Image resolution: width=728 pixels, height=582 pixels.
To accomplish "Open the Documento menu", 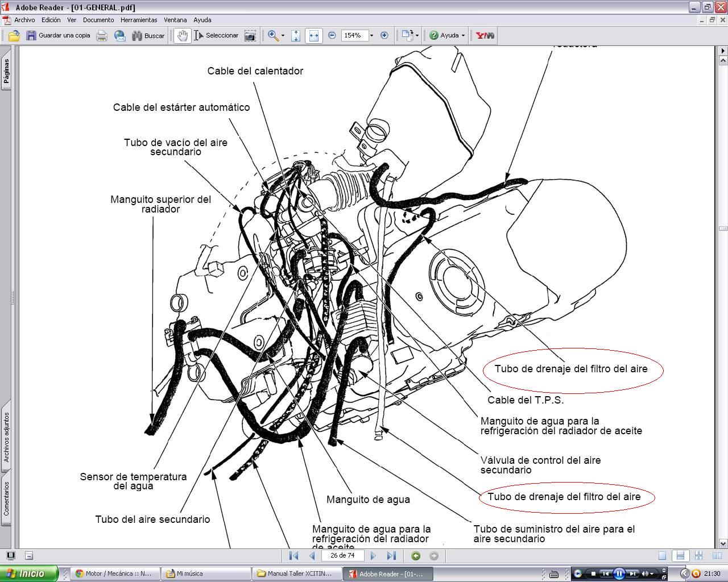I will click(98, 20).
